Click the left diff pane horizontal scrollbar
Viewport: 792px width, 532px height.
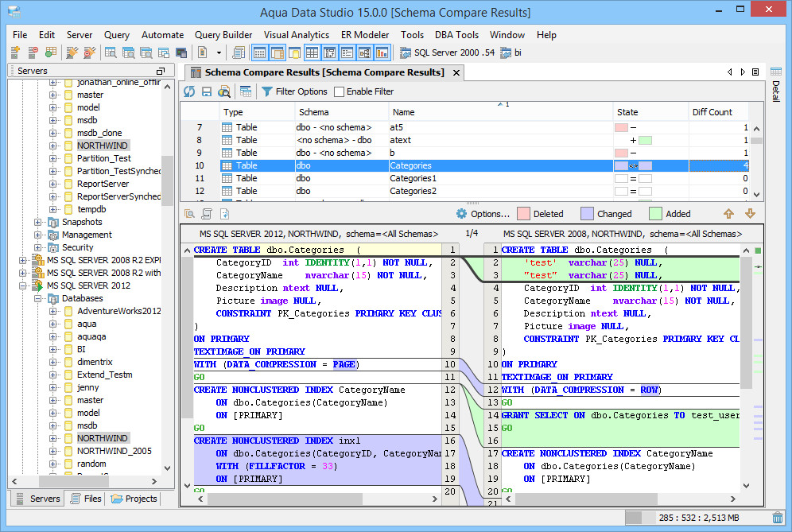285,499
